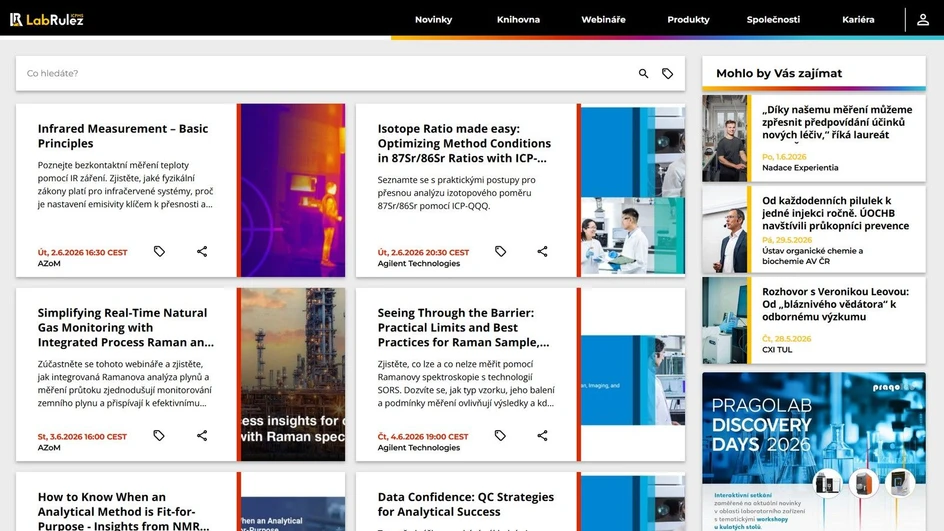Open the Společnosti menu
This screenshot has width=944, height=531.
773,19
